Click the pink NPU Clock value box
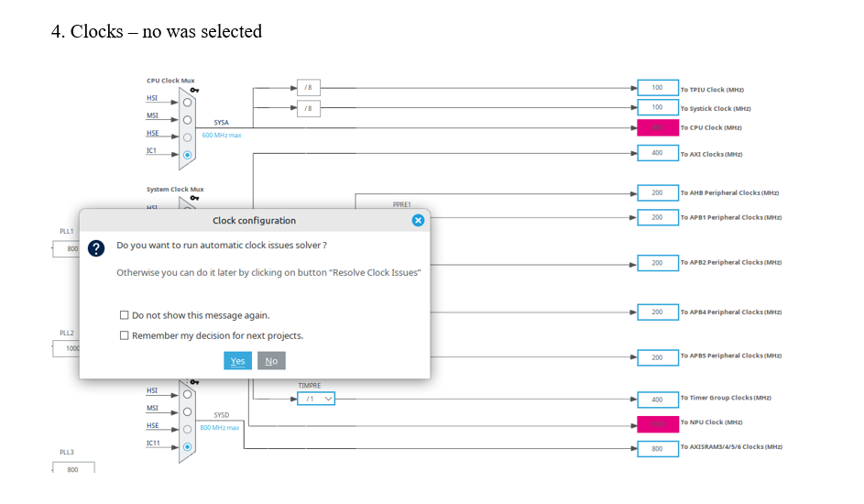 click(658, 422)
